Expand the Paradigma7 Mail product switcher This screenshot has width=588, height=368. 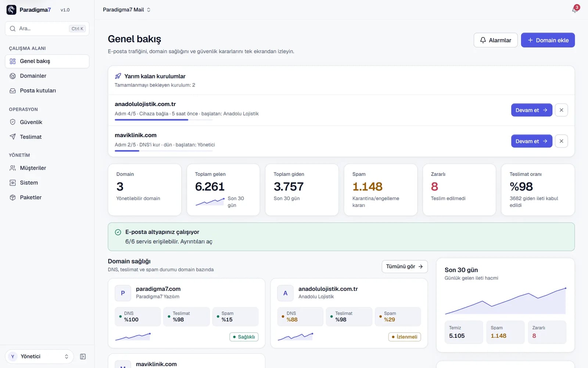point(127,10)
